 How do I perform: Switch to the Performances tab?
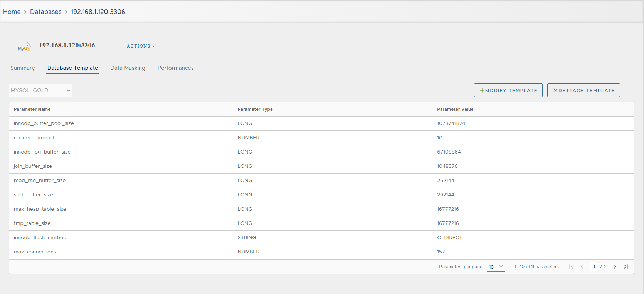(175, 68)
